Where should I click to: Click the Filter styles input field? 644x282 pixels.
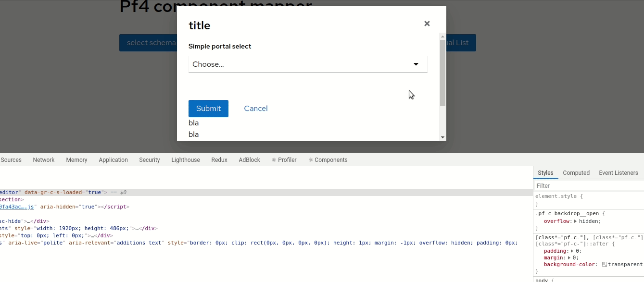(x=589, y=185)
